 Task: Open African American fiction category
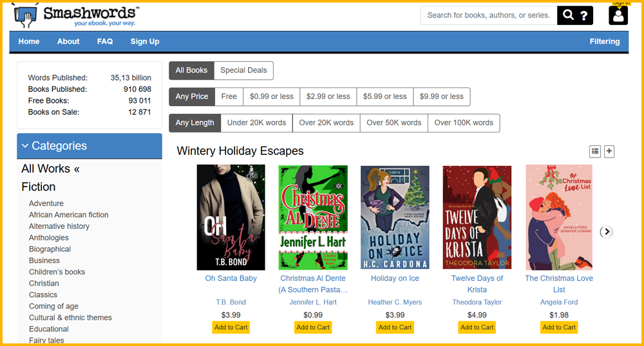(69, 215)
